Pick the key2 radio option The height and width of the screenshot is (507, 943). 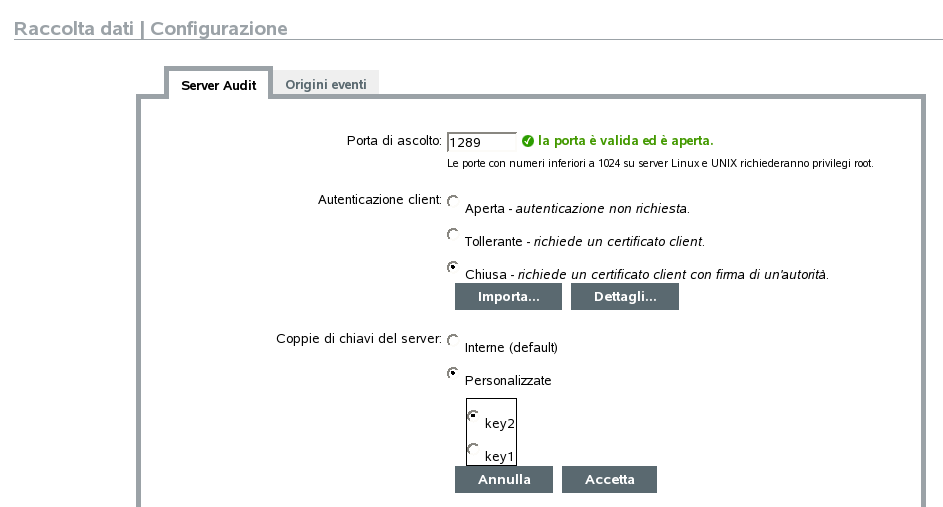473,415
